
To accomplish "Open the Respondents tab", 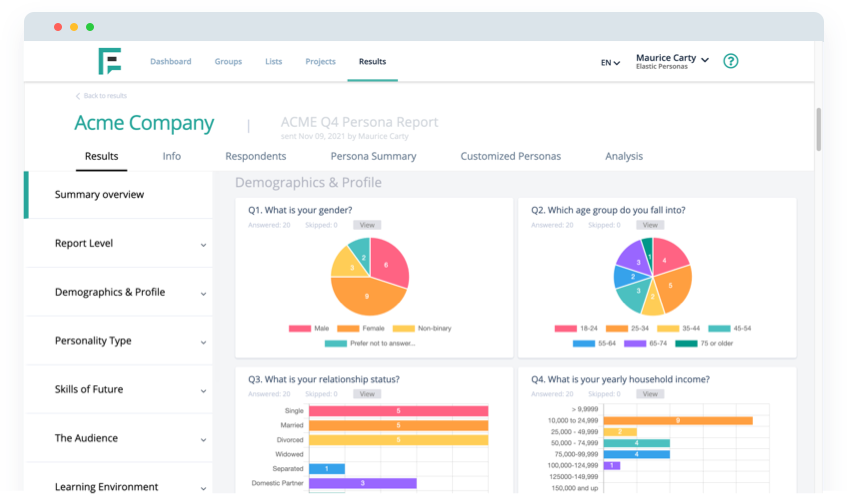I will [x=256, y=156].
